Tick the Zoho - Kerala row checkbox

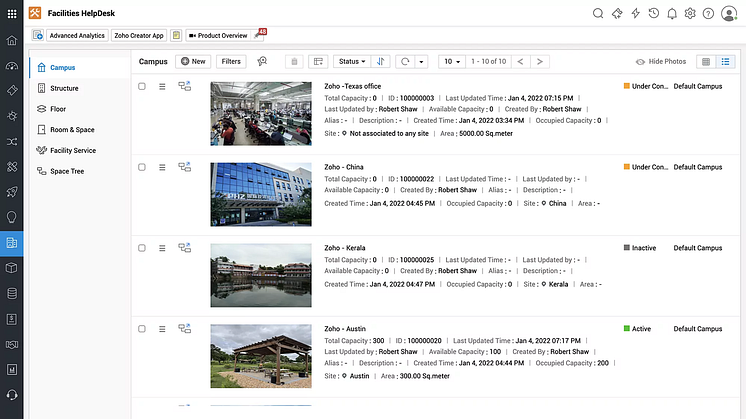click(x=142, y=246)
